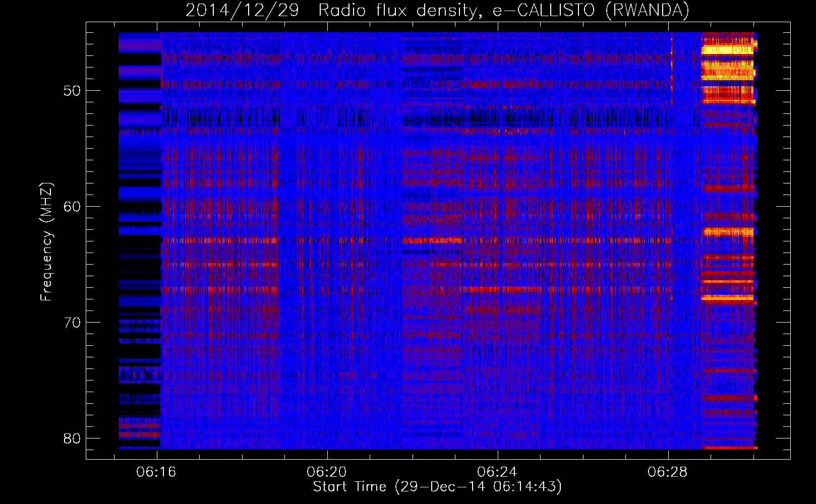Click the 80 frequency tick label

pos(72,438)
